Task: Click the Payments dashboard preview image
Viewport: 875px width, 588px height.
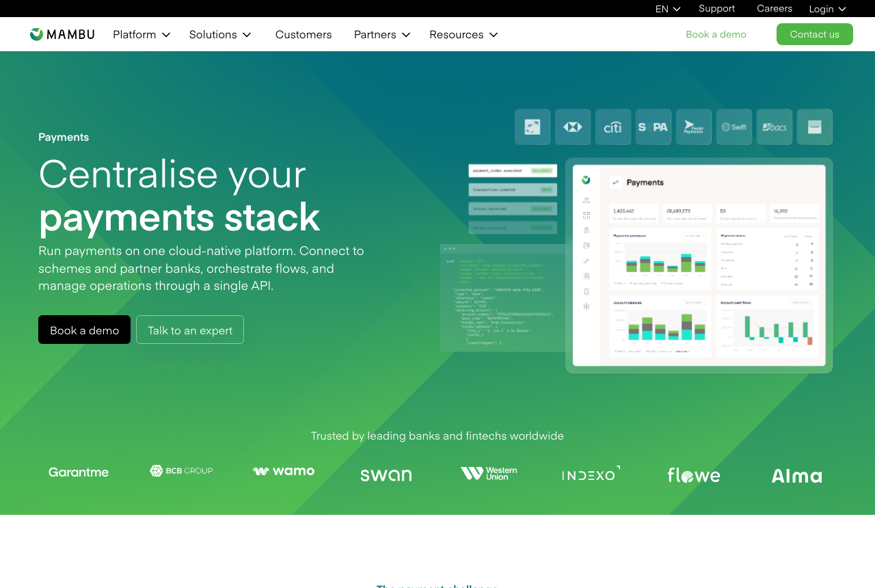Action: click(699, 265)
